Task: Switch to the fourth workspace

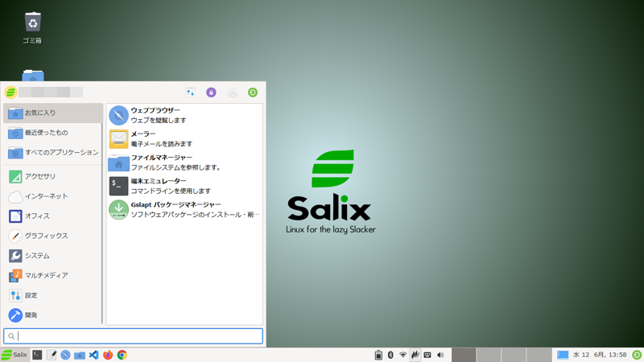Action: pyautogui.click(x=539, y=355)
